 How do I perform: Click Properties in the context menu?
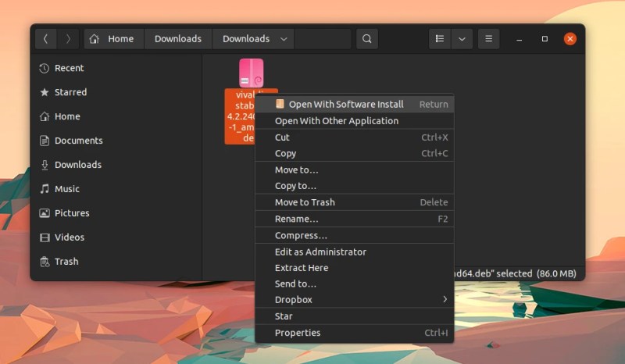(298, 333)
